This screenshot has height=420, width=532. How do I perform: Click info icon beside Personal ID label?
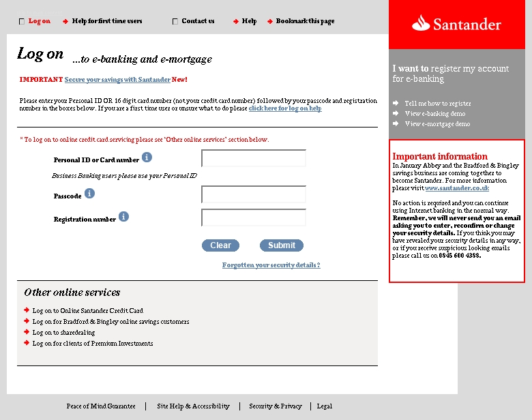147,157
